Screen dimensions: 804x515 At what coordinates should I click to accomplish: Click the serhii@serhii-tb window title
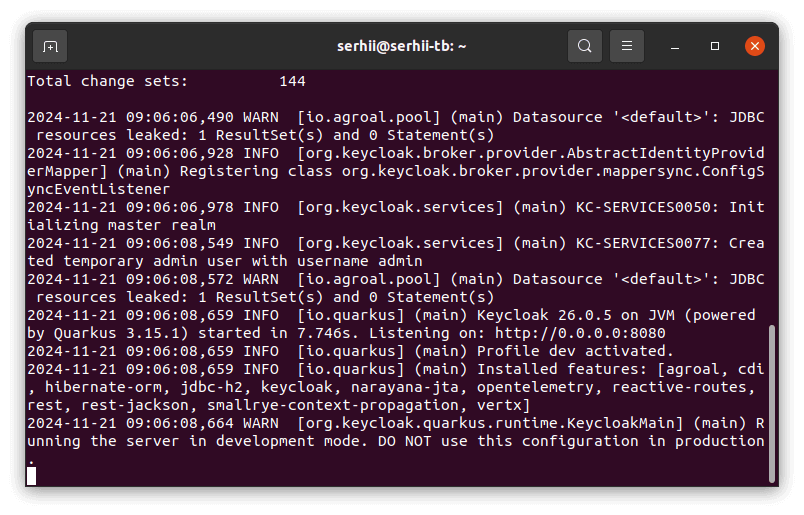[401, 46]
